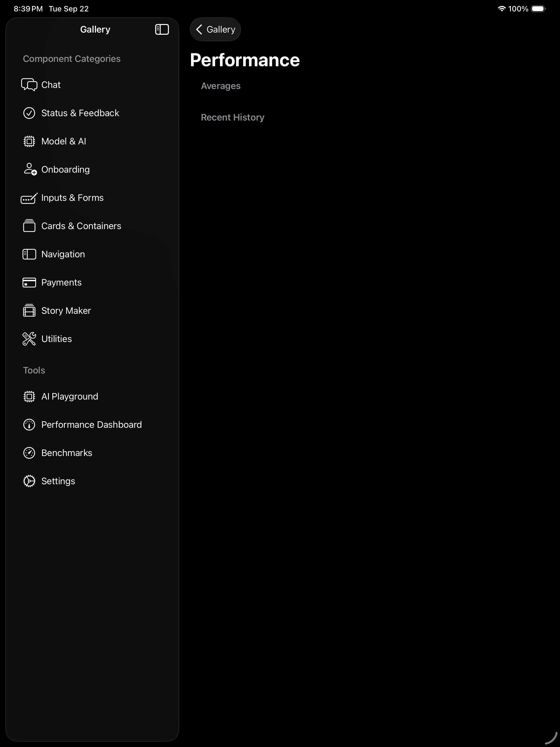Click the Performance Dashboard gauge icon

tap(29, 425)
